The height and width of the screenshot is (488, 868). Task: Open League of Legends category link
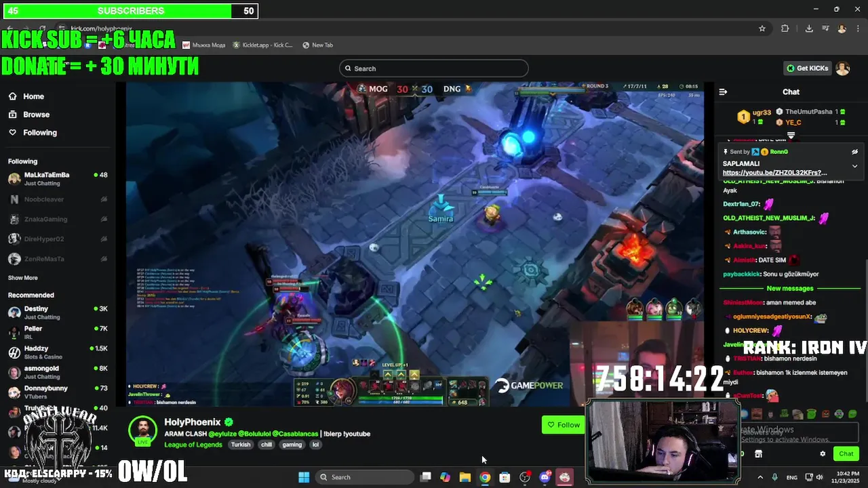click(193, 445)
